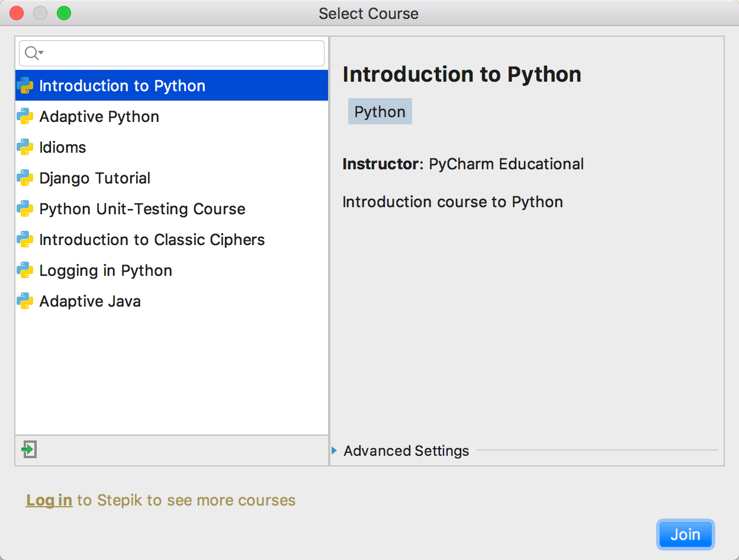739x560 pixels.
Task: Close the Select Course dialog window
Action: click(17, 13)
